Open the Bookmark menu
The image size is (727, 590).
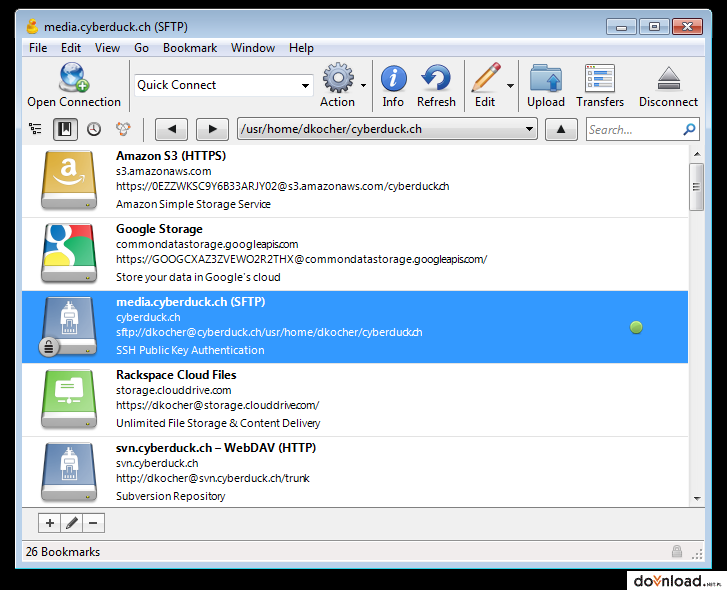point(190,48)
